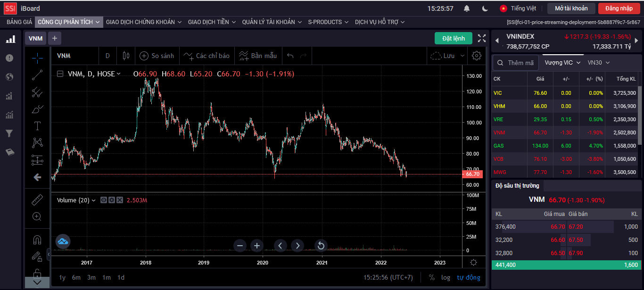644x290 pixels.
Task: Add a new chart tab
Action: (x=54, y=39)
